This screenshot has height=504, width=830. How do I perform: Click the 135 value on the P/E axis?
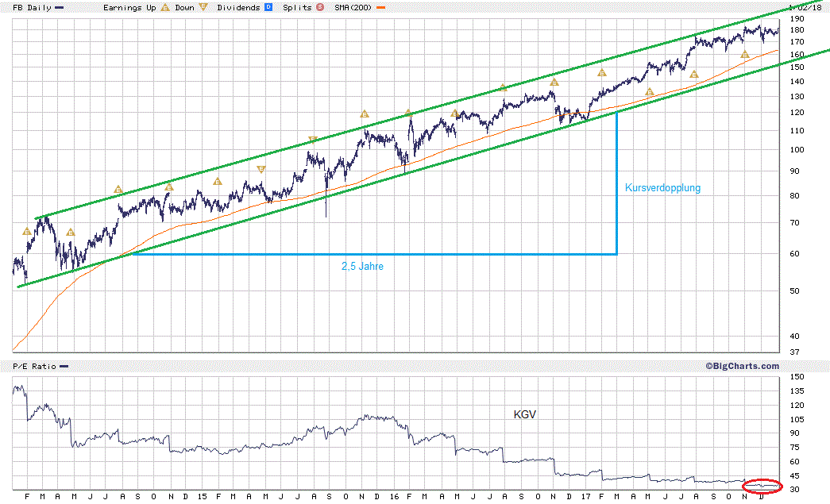pos(797,391)
